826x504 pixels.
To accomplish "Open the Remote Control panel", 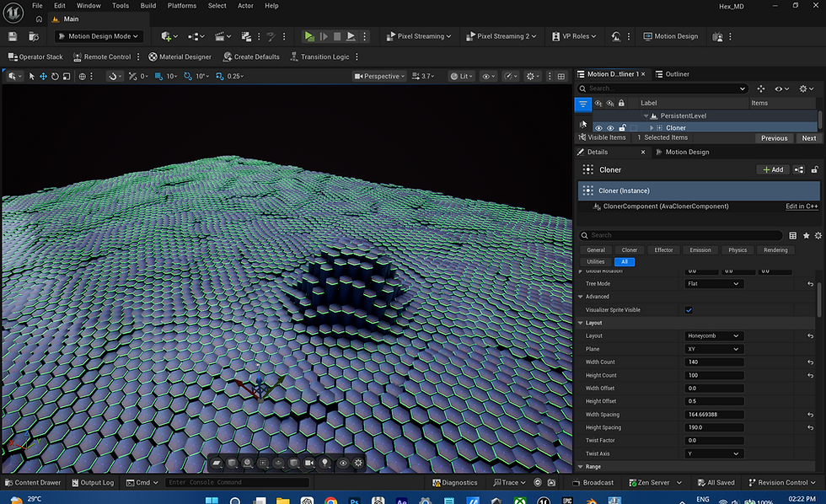I will pyautogui.click(x=102, y=56).
